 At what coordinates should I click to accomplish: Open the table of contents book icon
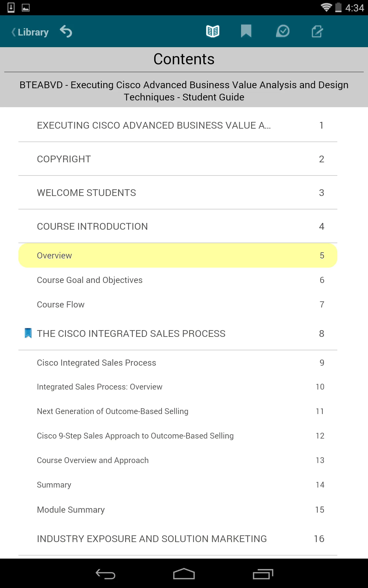click(x=213, y=31)
